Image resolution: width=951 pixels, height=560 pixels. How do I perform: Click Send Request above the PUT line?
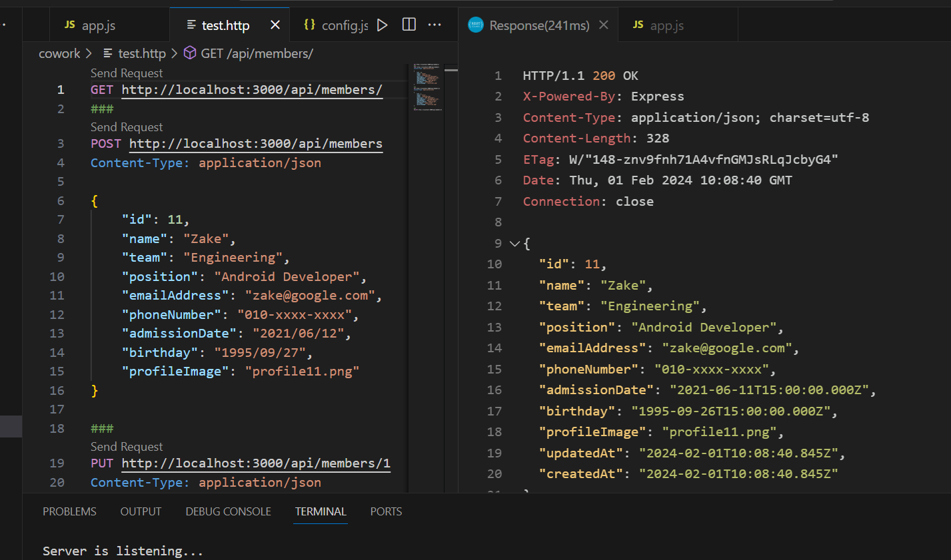coord(127,447)
